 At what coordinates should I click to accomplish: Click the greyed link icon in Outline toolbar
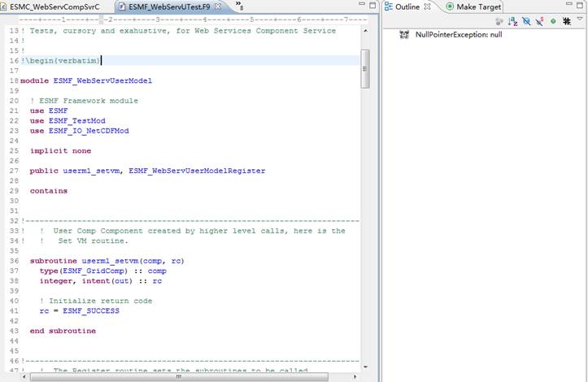(x=499, y=21)
